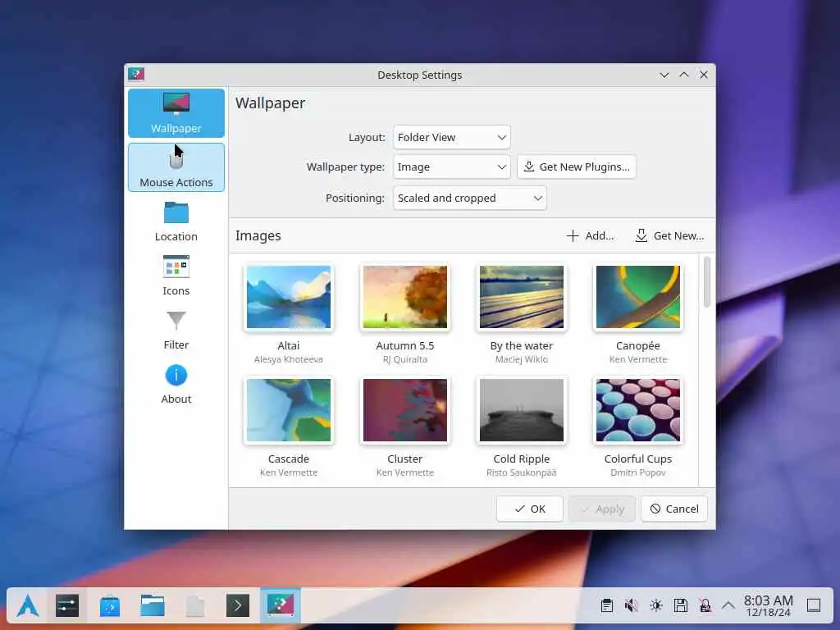Open the Location settings page
840x630 pixels.
(176, 221)
